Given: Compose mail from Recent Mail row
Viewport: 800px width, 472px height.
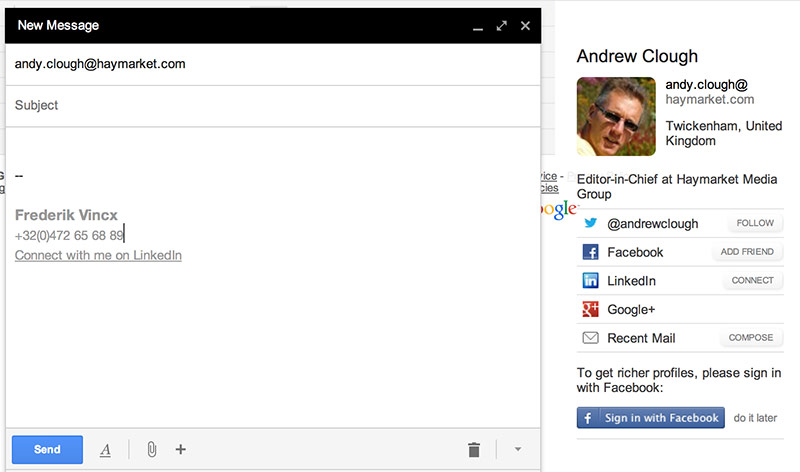Looking at the screenshot, I should click(751, 337).
